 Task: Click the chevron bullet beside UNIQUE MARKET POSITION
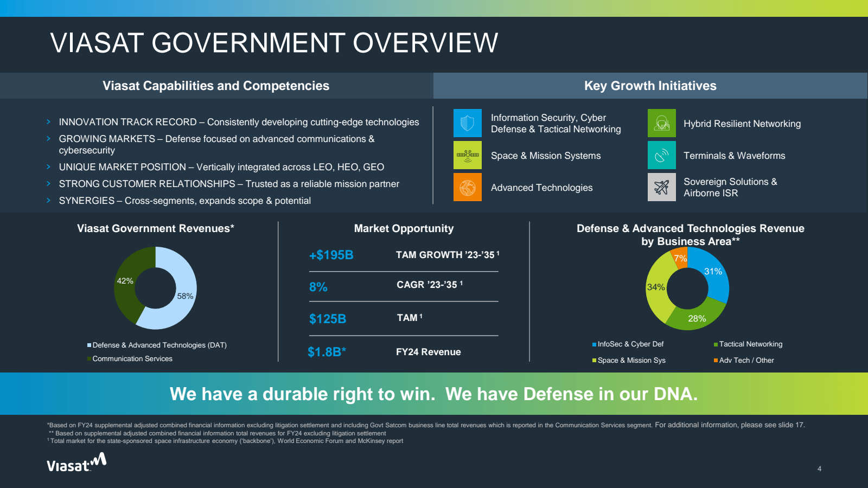pyautogui.click(x=48, y=167)
